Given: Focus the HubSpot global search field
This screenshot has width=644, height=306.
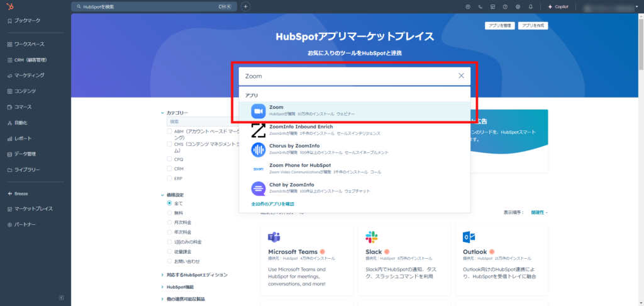Looking at the screenshot, I should point(154,6).
